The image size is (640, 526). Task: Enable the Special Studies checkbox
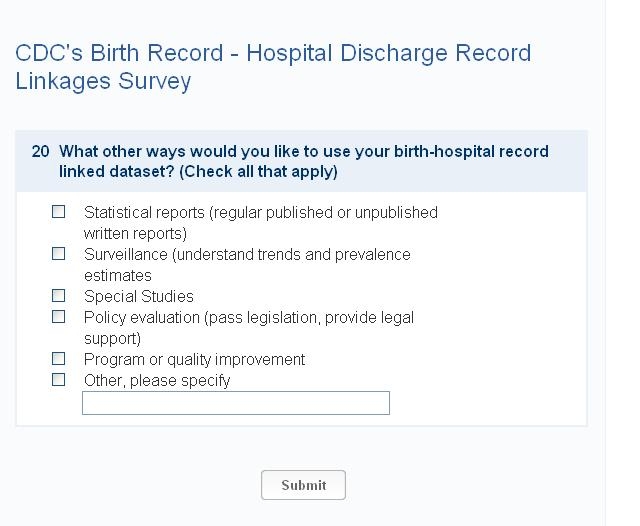coord(59,296)
